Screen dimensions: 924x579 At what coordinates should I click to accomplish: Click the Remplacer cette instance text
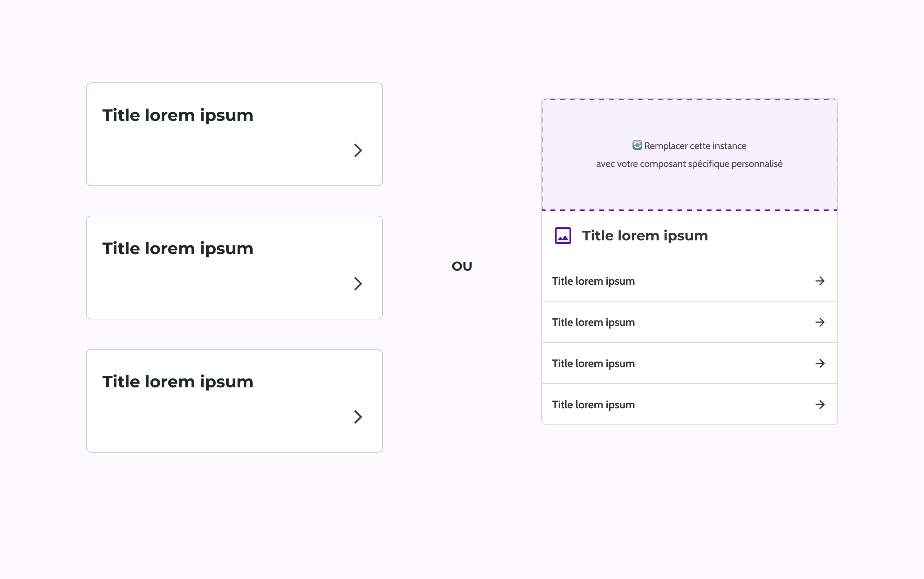coord(695,146)
